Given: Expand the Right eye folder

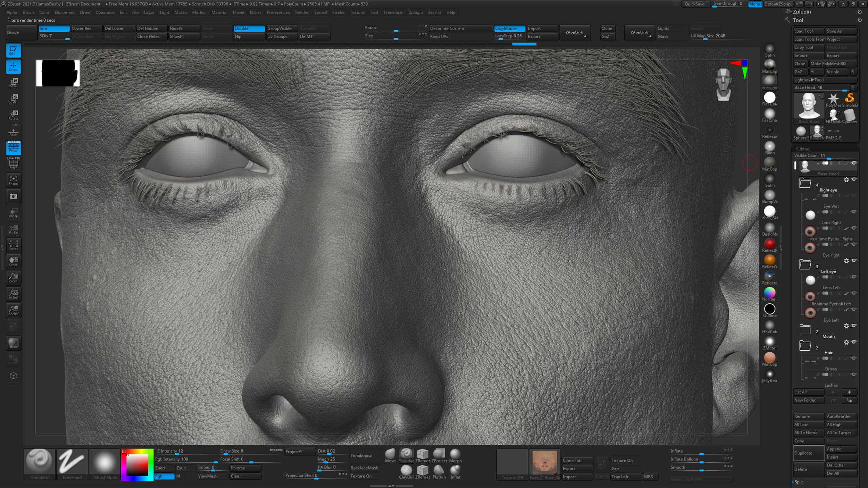Looking at the screenshot, I should 805,183.
